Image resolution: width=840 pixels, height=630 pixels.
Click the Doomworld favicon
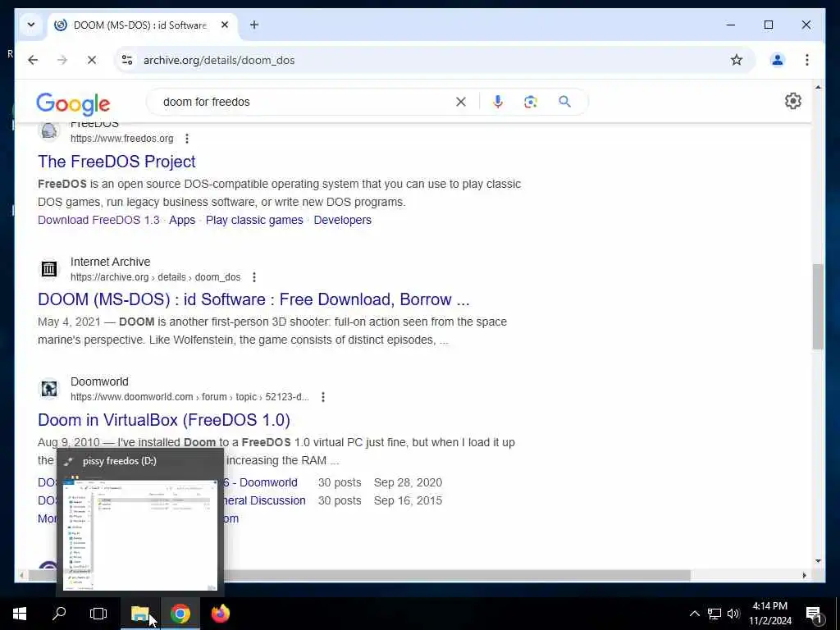[49, 388]
